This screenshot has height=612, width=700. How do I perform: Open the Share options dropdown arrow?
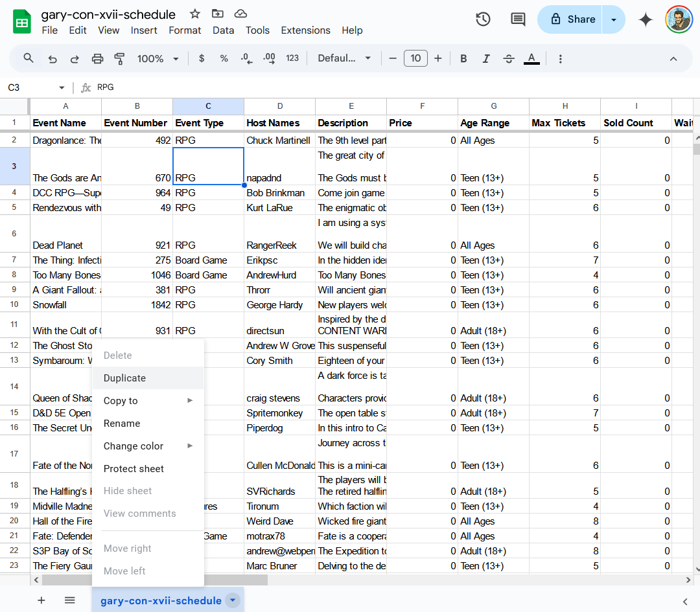point(614,19)
